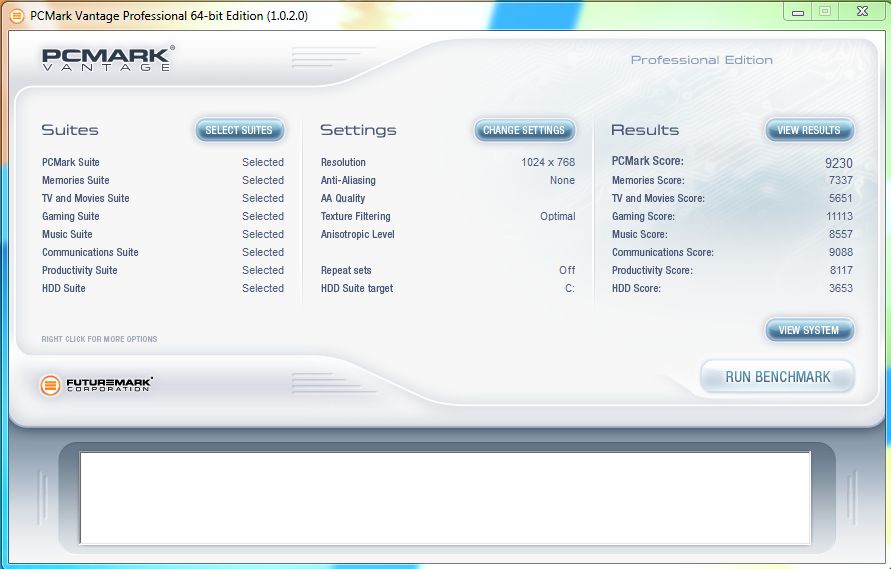
Task: Click the Anisotropic Level label
Action: (x=357, y=234)
